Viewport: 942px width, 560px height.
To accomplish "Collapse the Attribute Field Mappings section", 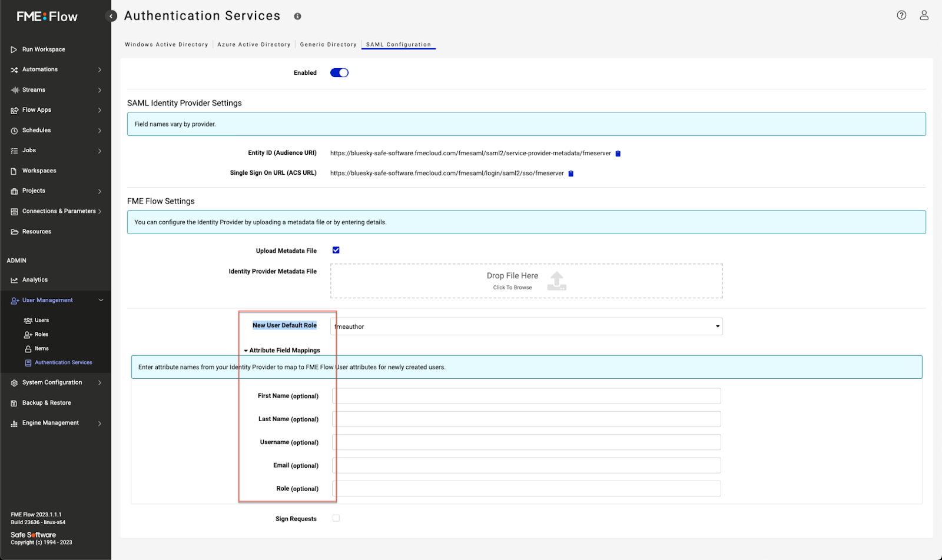I will click(246, 349).
